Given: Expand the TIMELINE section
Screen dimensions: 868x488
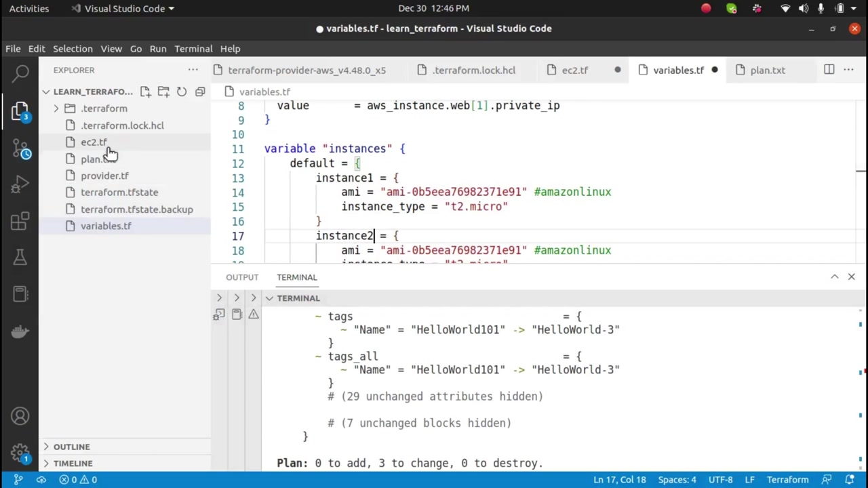Looking at the screenshot, I should pos(73,464).
